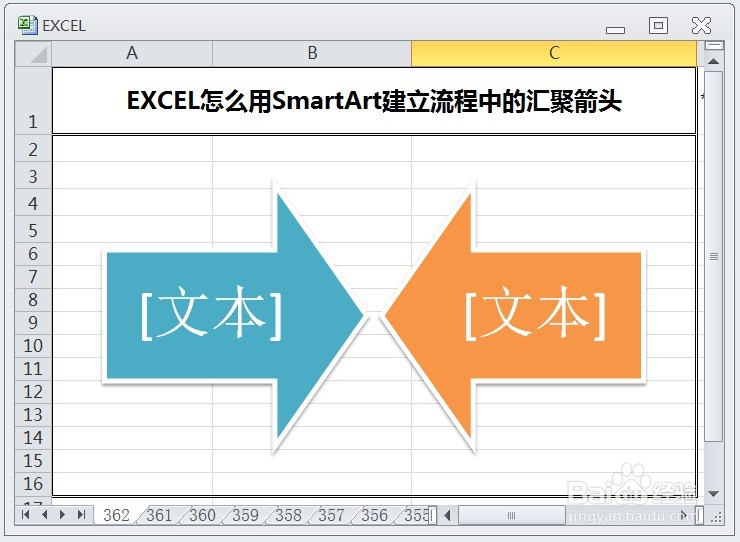Viewport: 740px width, 542px height.
Task: Switch to sheet tab 359
Action: (245, 515)
